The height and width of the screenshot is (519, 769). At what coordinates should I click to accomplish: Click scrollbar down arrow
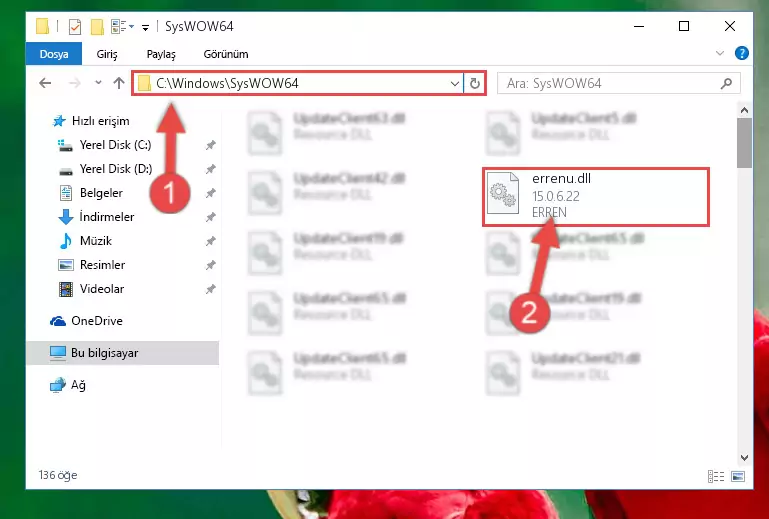tap(744, 458)
